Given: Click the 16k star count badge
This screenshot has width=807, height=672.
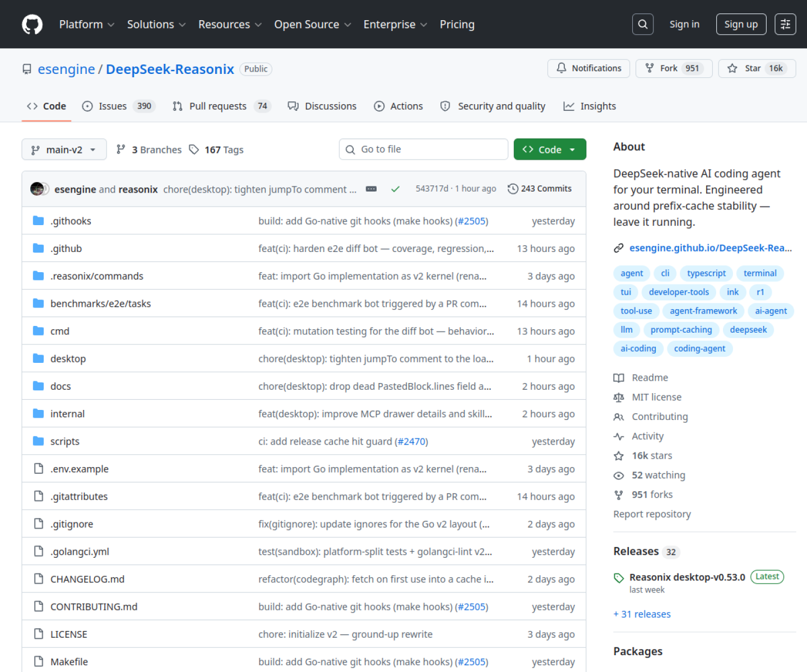Looking at the screenshot, I should point(776,68).
